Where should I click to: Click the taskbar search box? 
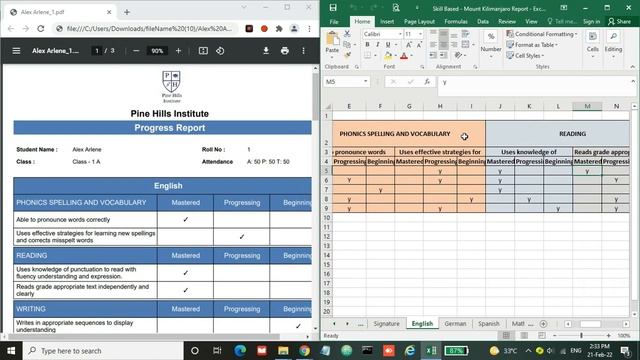pyautogui.click(x=103, y=351)
